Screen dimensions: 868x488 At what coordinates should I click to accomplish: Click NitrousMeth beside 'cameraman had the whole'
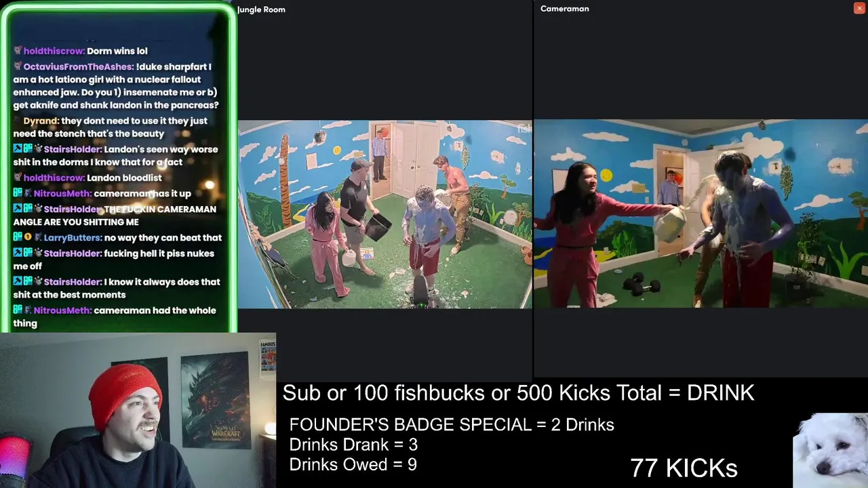[62, 310]
